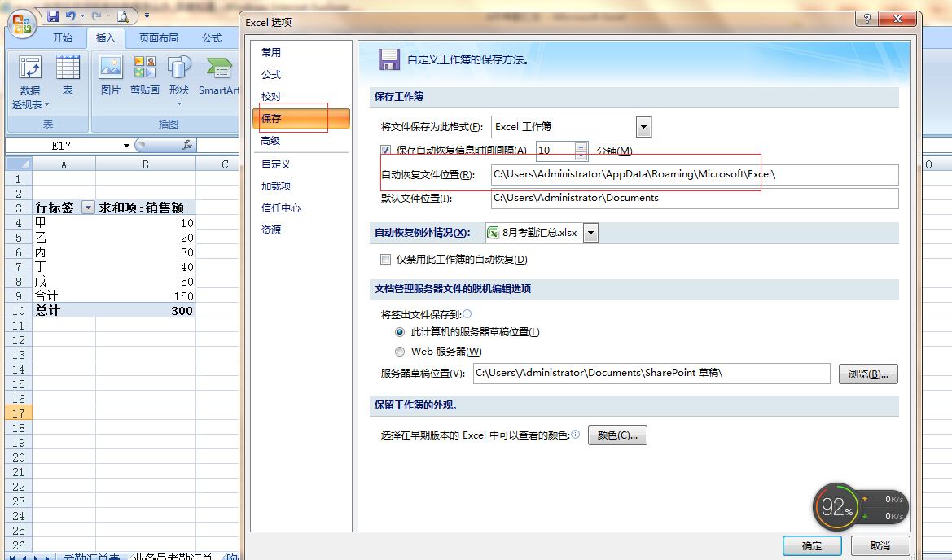Click the SmartArt icon
The image size is (952, 560).
[x=219, y=67]
